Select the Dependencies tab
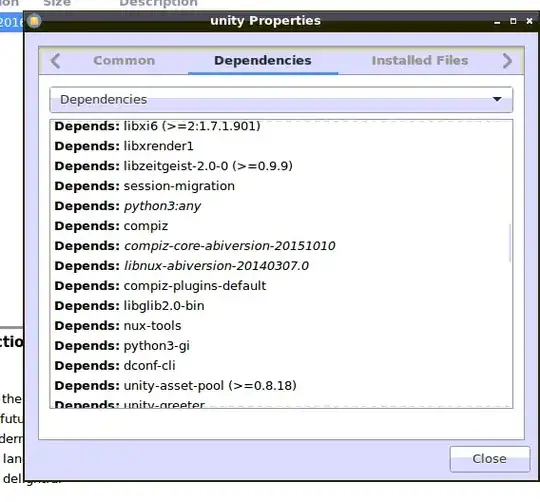The height and width of the screenshot is (502, 540). (263, 61)
